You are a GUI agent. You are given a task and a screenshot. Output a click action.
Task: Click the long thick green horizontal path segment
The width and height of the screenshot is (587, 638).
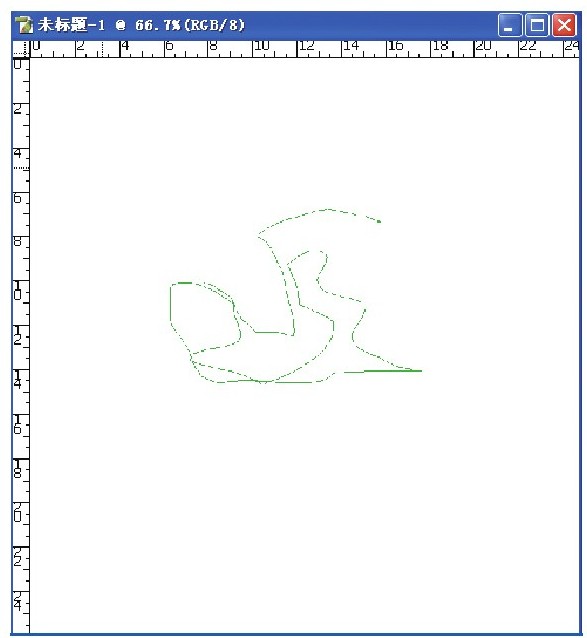(393, 371)
